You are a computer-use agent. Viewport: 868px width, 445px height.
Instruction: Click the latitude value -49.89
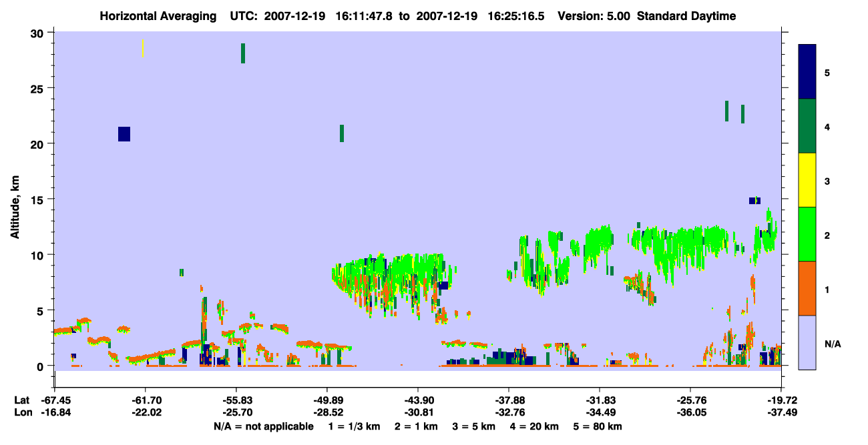coord(327,400)
